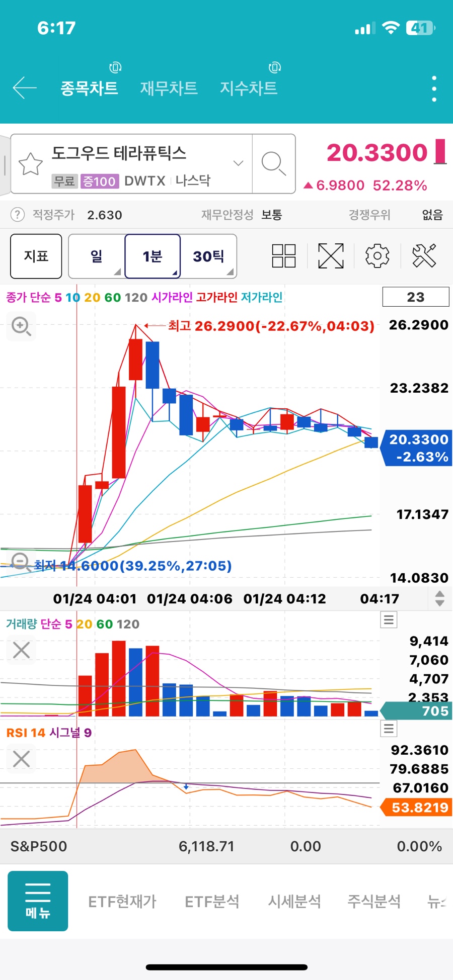This screenshot has height=980, width=453.
Task: Select the 30틱 tick period dropdown
Action: tap(208, 256)
